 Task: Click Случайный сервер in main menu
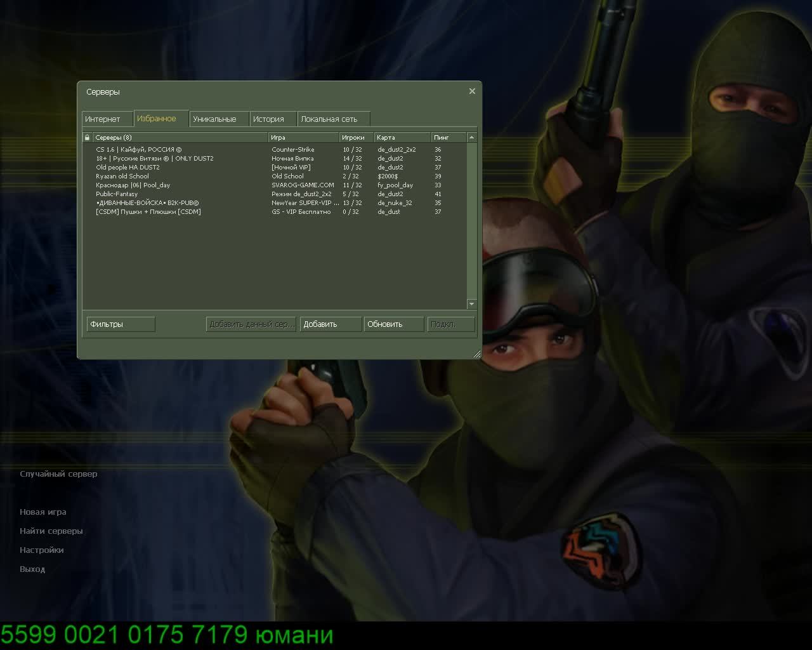[x=58, y=474]
